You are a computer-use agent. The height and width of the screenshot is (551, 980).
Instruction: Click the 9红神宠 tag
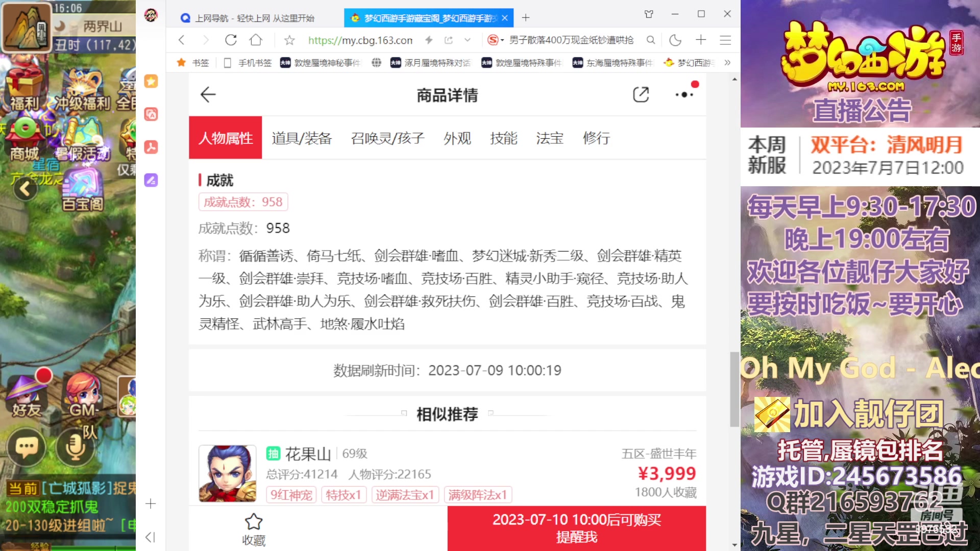(291, 495)
